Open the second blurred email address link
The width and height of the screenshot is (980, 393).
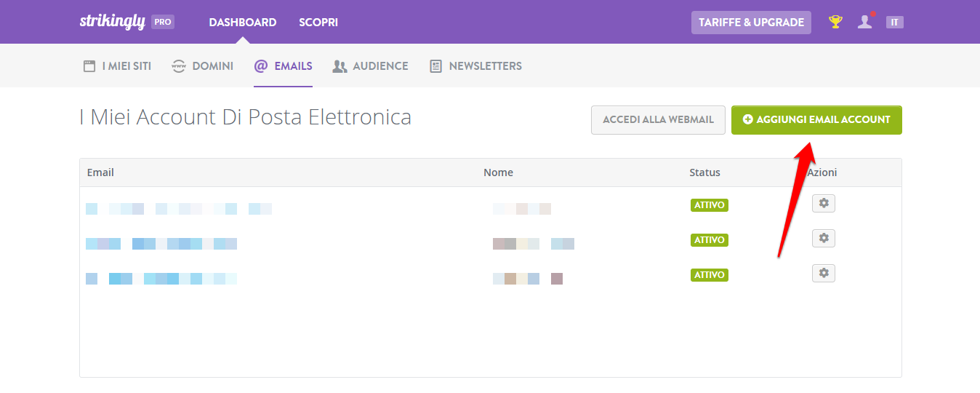(161, 244)
